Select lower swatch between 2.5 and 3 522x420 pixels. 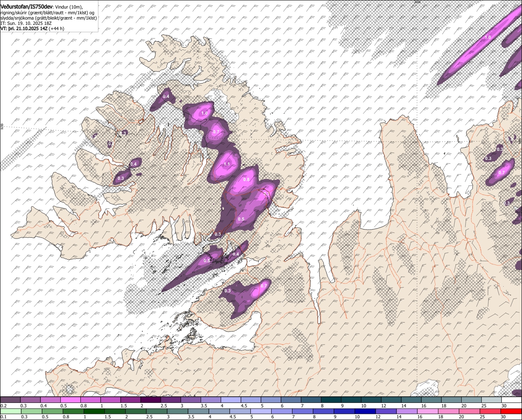(157, 411)
